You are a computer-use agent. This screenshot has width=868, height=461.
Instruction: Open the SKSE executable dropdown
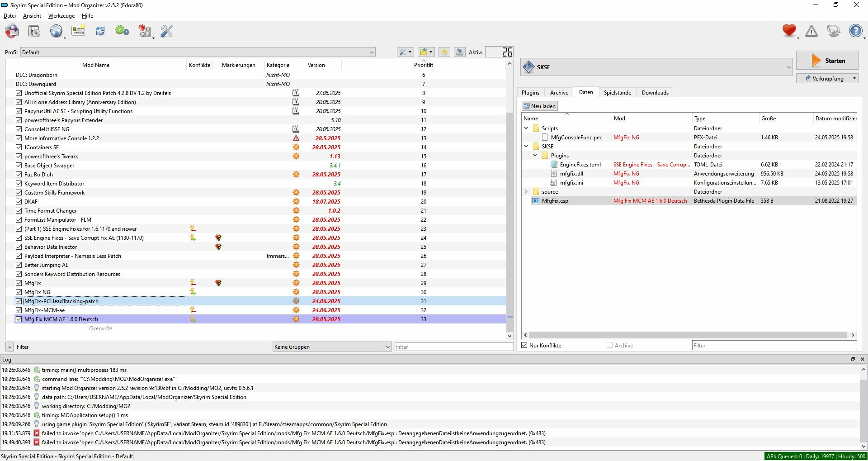(x=656, y=67)
